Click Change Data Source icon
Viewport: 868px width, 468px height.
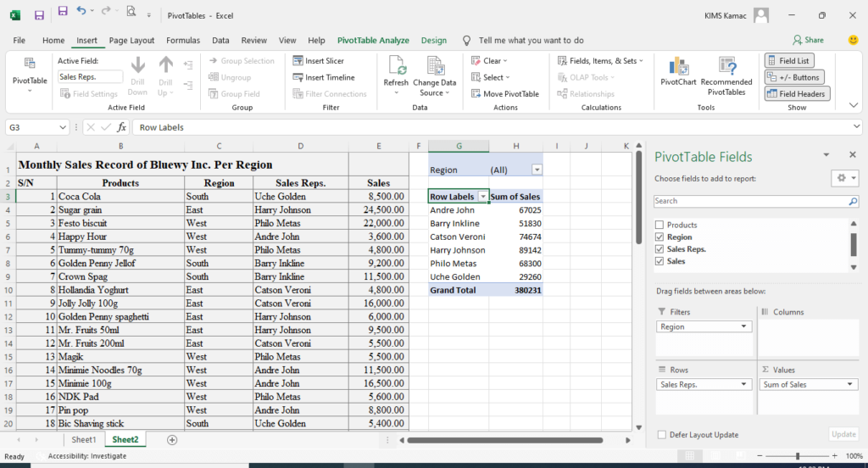(x=435, y=65)
